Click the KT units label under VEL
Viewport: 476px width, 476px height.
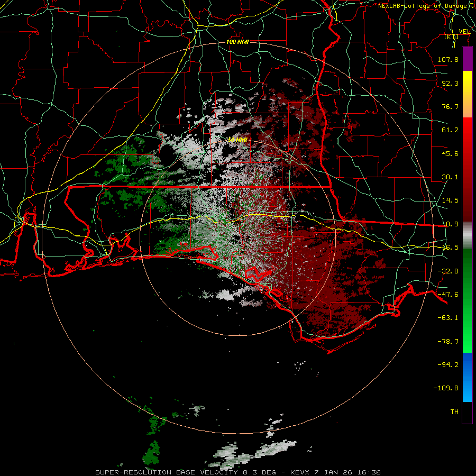tap(452, 37)
